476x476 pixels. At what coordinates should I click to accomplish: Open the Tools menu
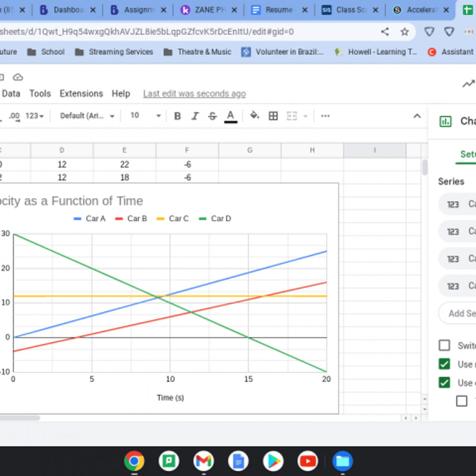(x=40, y=94)
